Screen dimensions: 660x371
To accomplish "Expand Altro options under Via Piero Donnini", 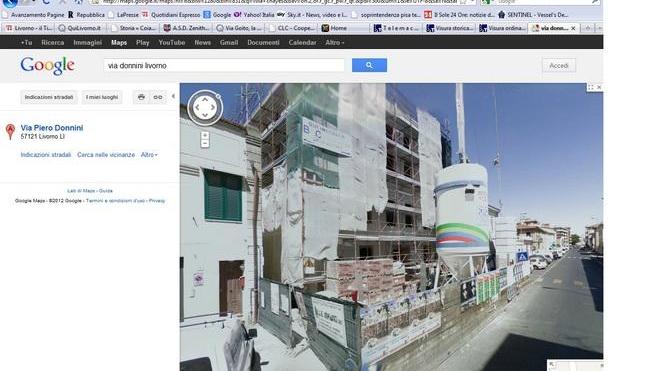I will point(149,155).
